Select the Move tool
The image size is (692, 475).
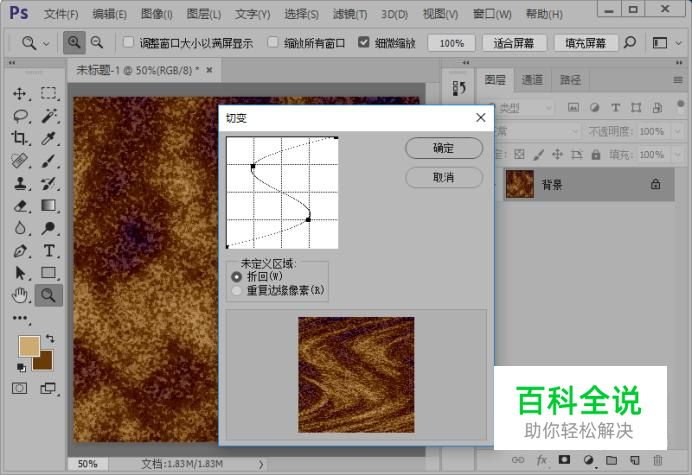tap(20, 93)
